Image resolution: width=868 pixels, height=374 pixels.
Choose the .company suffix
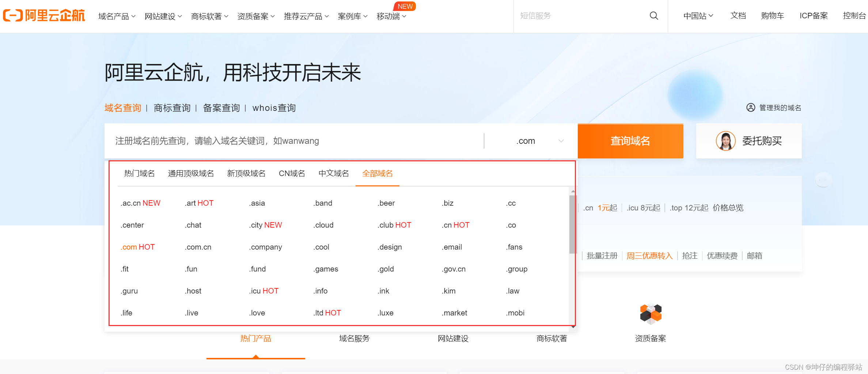click(x=266, y=247)
